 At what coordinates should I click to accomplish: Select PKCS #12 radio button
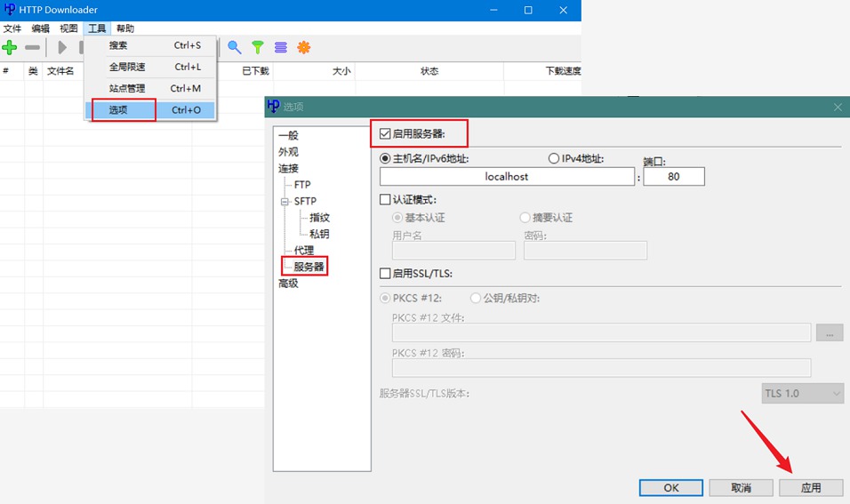pyautogui.click(x=385, y=299)
